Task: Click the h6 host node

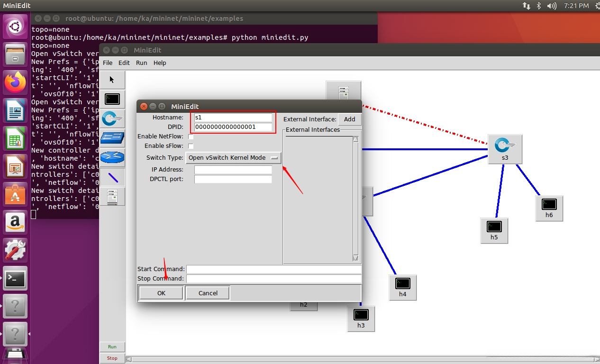Action: click(x=549, y=208)
